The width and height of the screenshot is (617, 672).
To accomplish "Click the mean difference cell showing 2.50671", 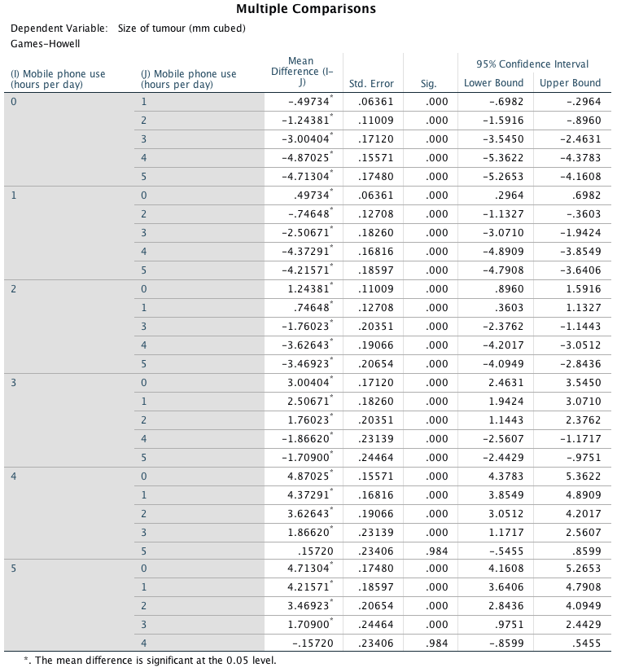I will pos(308,401).
